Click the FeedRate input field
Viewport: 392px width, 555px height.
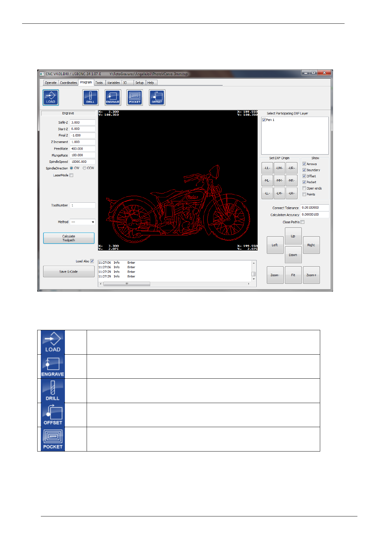coord(83,149)
